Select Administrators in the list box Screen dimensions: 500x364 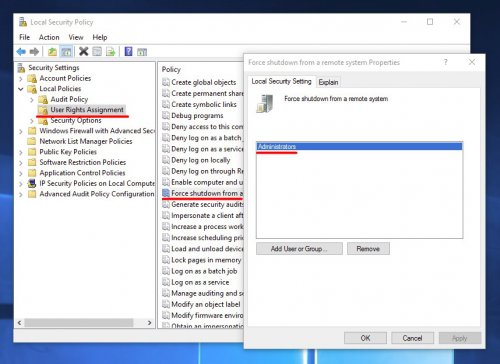click(x=359, y=146)
